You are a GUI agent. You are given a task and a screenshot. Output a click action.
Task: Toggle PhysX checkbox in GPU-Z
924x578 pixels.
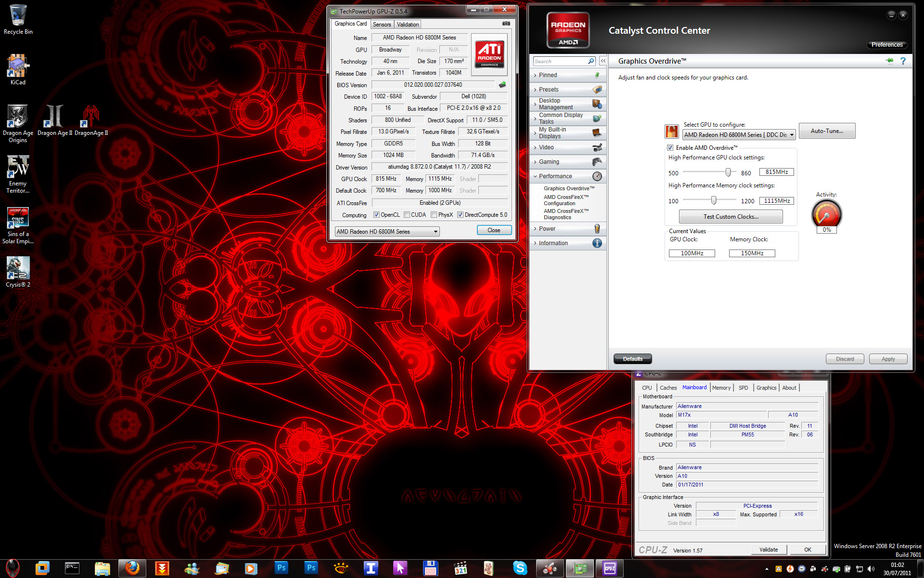(434, 215)
